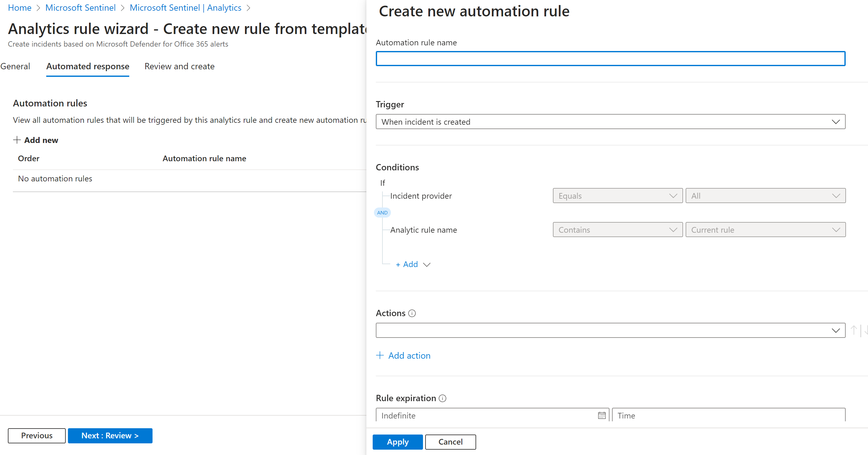868x455 pixels.
Task: Click the Apply button
Action: click(x=397, y=442)
